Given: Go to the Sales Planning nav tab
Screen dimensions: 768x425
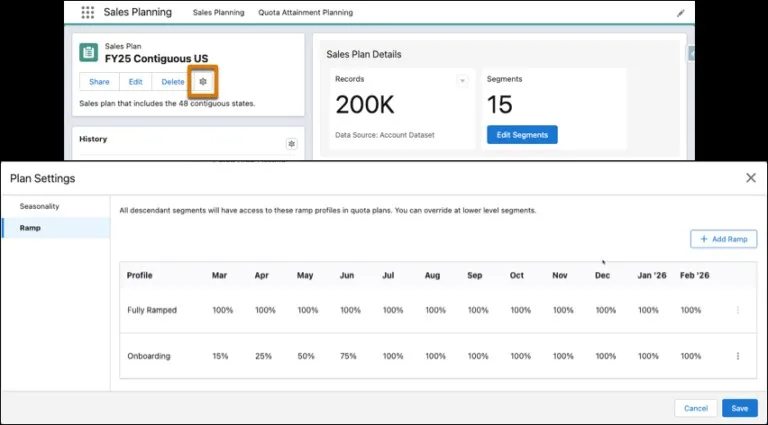Looking at the screenshot, I should point(218,13).
